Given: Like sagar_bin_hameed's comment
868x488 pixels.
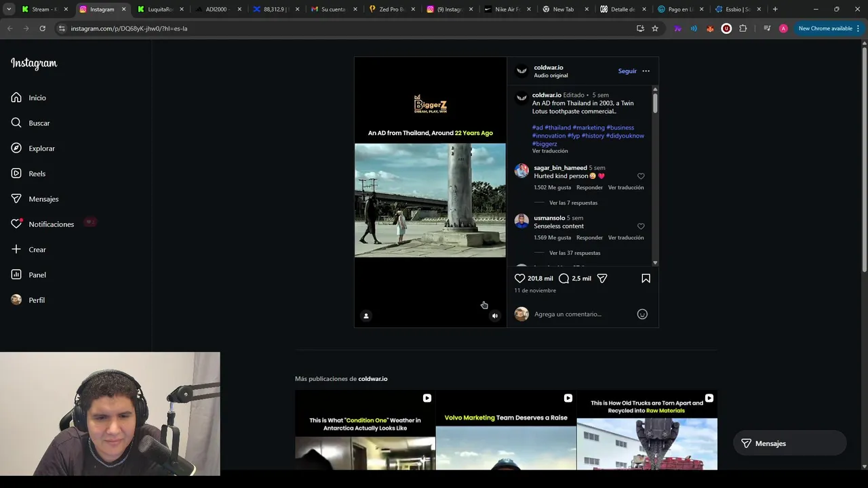Looking at the screenshot, I should tap(641, 176).
